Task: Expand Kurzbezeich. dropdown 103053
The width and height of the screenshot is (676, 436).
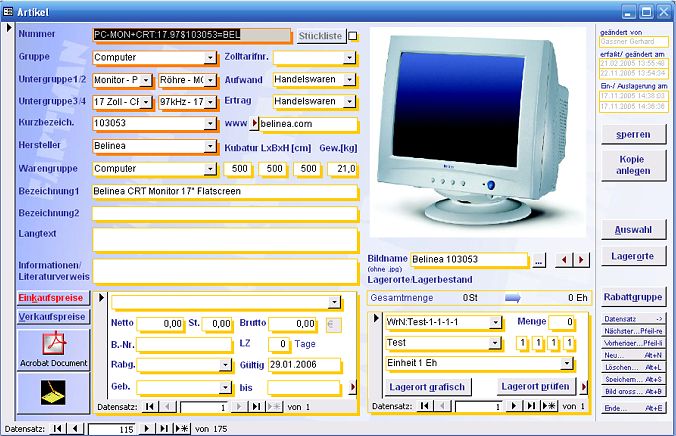Action: tap(210, 123)
